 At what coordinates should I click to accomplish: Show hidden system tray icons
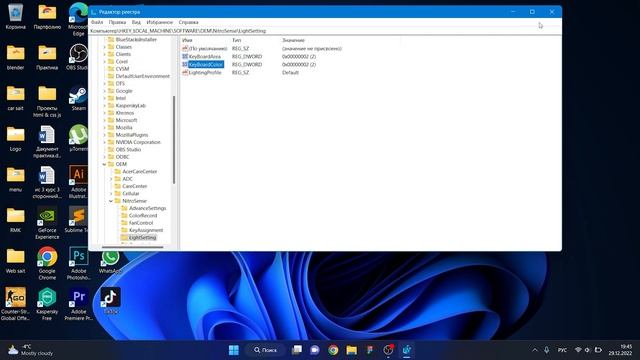[x=535, y=350]
